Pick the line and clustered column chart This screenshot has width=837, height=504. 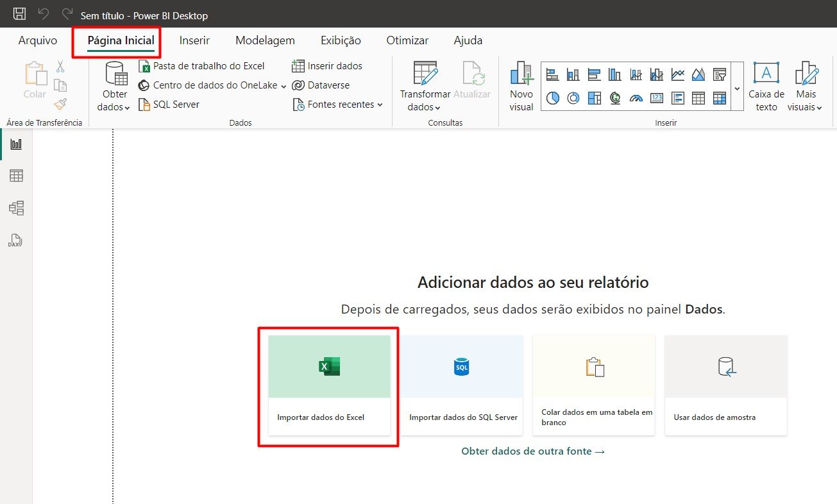pyautogui.click(x=657, y=74)
